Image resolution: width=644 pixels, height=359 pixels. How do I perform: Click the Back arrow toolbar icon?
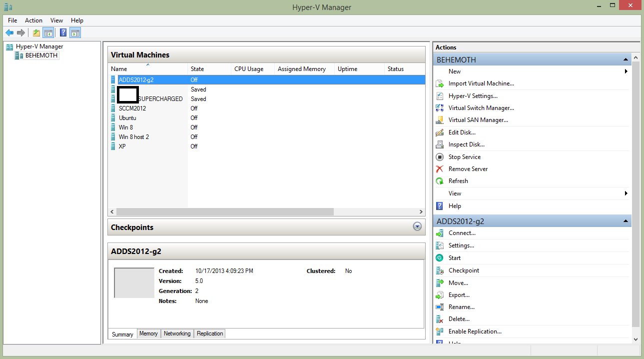pos(9,33)
